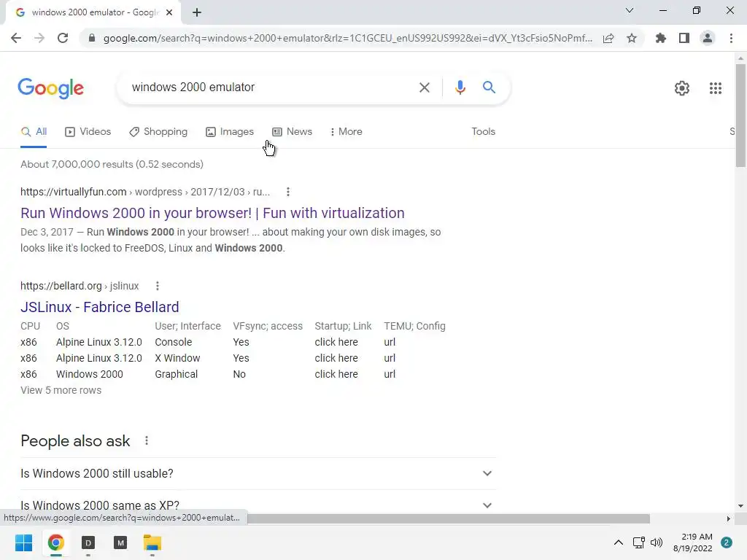
Task: Click About 7,000,000 results text
Action: coord(112,165)
